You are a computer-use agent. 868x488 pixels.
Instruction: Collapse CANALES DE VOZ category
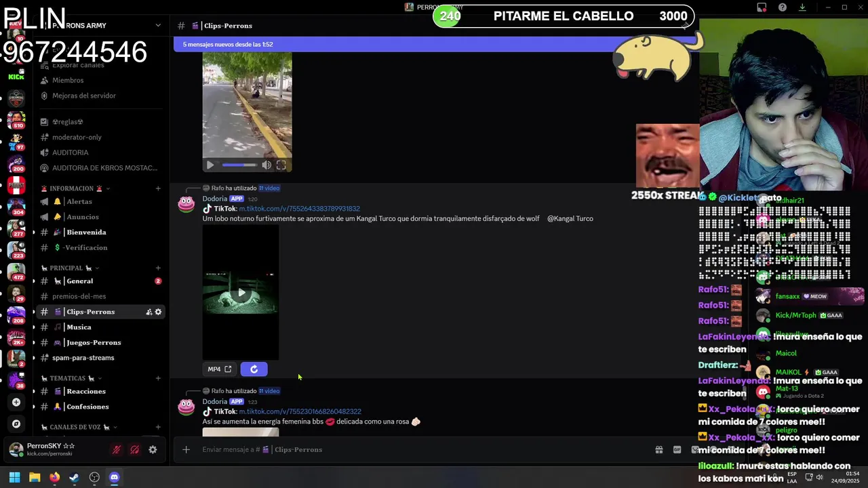coord(79,427)
